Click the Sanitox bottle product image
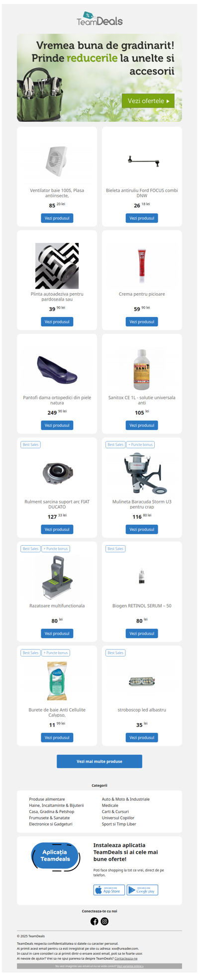Screen dimensions: 199x980 [x=142, y=369]
